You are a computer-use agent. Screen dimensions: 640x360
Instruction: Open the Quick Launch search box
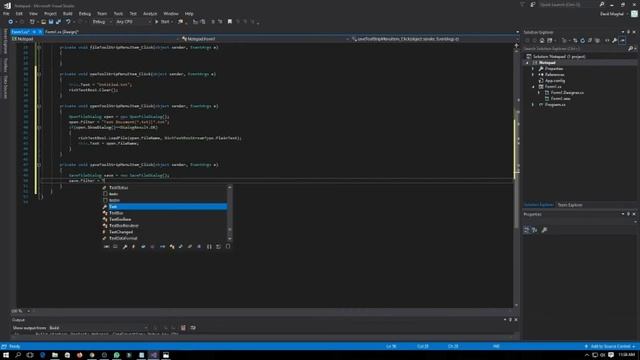567,4
